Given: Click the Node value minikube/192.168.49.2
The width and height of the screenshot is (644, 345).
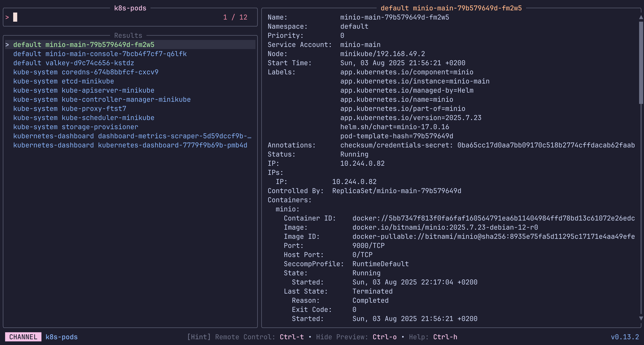Looking at the screenshot, I should pos(383,54).
